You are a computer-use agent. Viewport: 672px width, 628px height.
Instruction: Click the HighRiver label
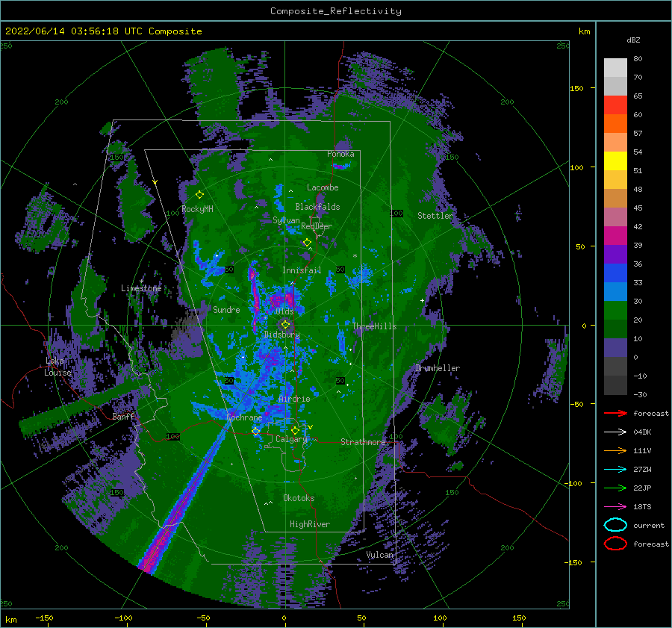pyautogui.click(x=310, y=524)
